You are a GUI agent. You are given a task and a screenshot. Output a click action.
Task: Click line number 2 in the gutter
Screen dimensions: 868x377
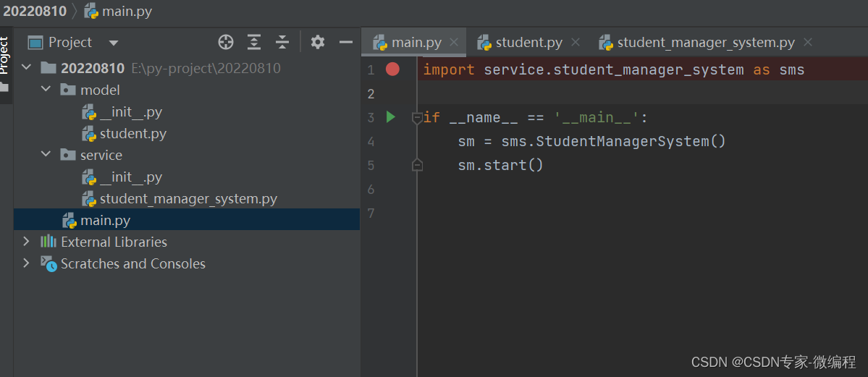pyautogui.click(x=371, y=93)
